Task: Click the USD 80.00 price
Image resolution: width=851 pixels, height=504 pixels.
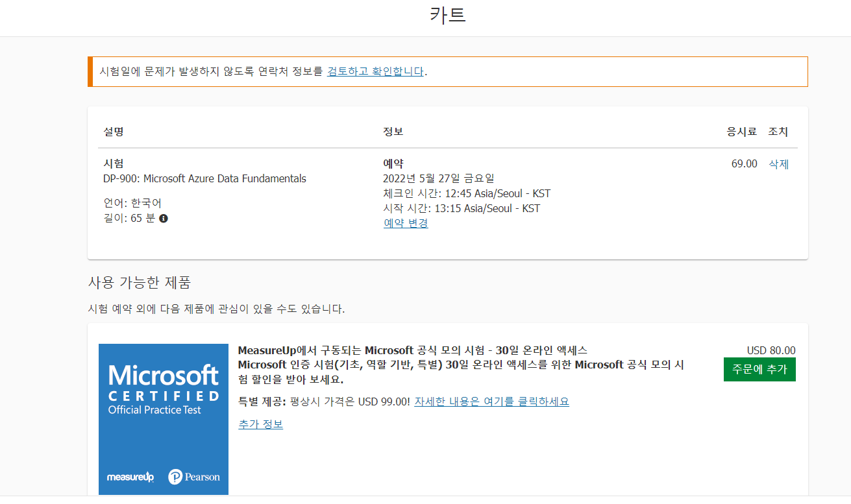Action: click(771, 350)
